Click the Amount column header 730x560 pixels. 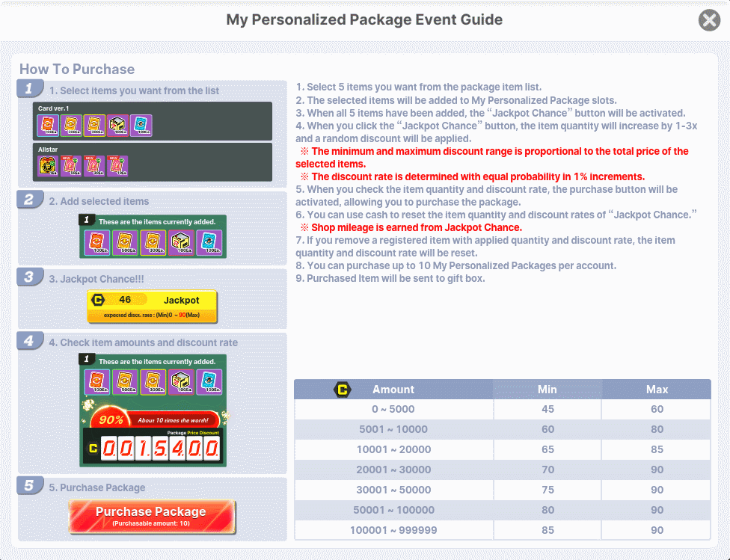pyautogui.click(x=393, y=390)
